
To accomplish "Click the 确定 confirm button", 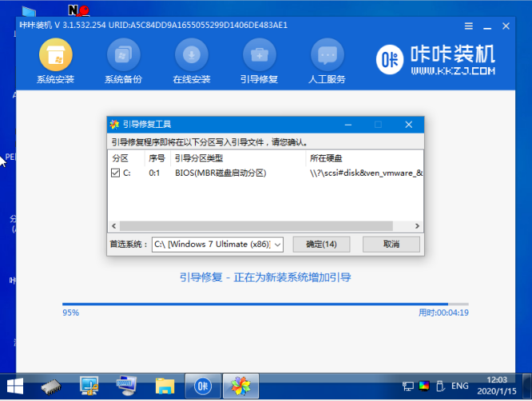I will coord(321,244).
